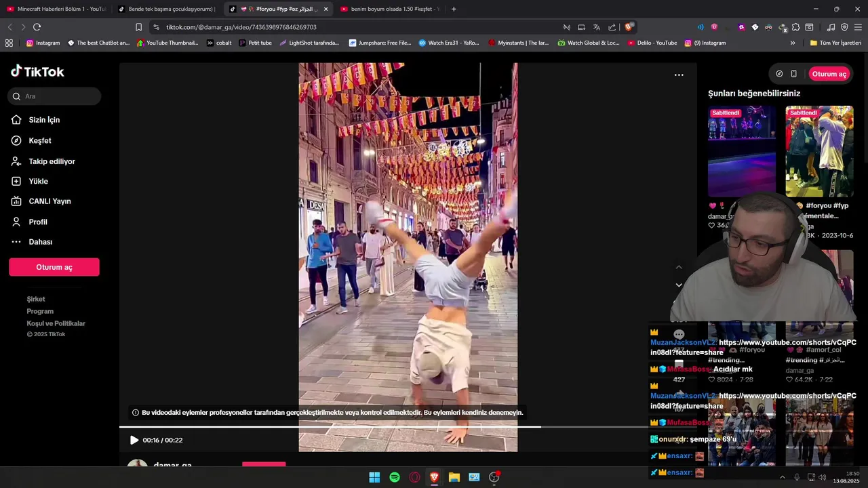Go forward in browser history

coord(23,27)
